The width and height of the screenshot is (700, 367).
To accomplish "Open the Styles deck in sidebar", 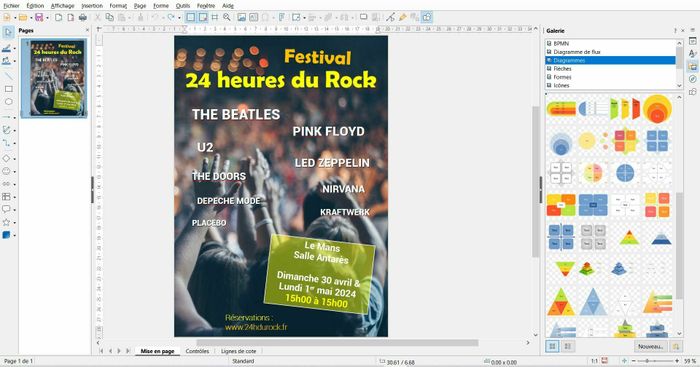I will [692, 54].
